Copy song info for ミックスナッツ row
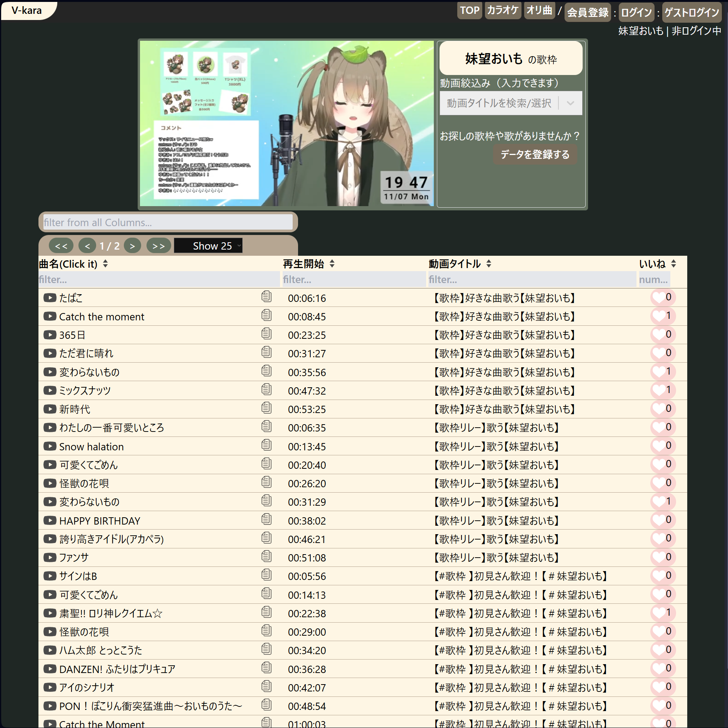 [x=267, y=389]
